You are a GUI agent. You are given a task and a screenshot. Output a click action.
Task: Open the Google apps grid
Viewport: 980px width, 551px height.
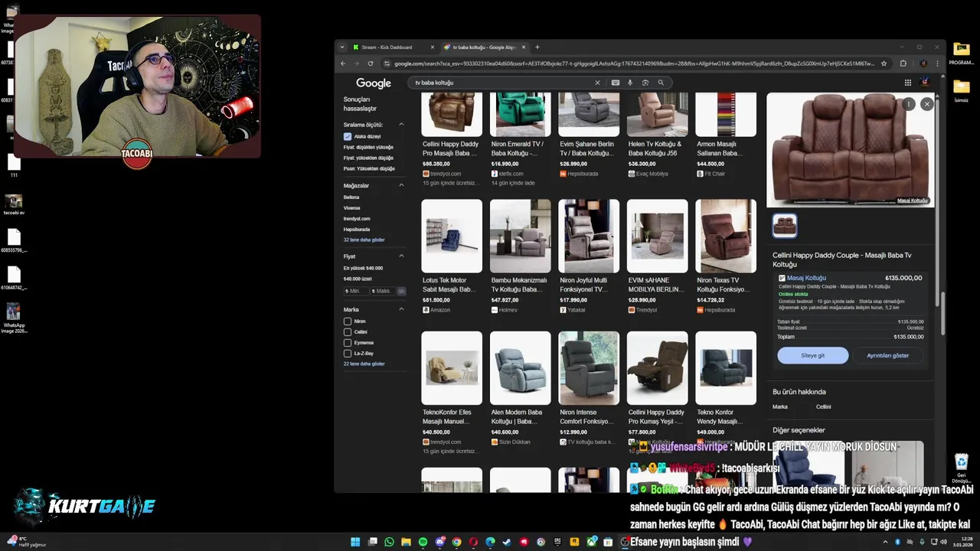point(908,83)
